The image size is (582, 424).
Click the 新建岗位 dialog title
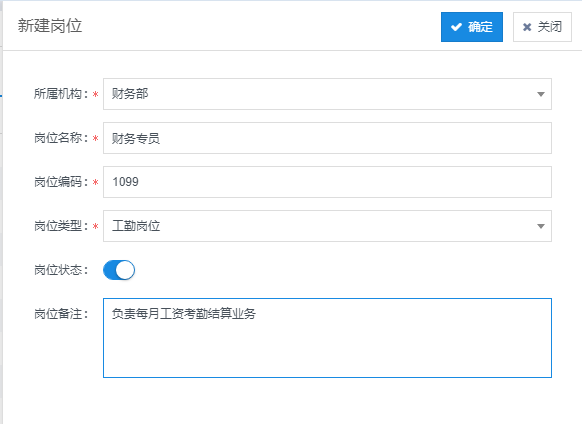click(x=50, y=26)
